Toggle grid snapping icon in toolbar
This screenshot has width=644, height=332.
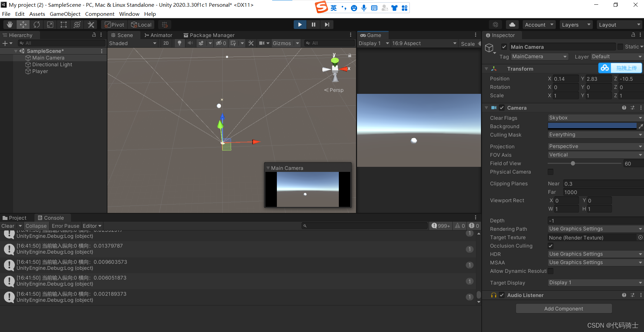(x=165, y=25)
